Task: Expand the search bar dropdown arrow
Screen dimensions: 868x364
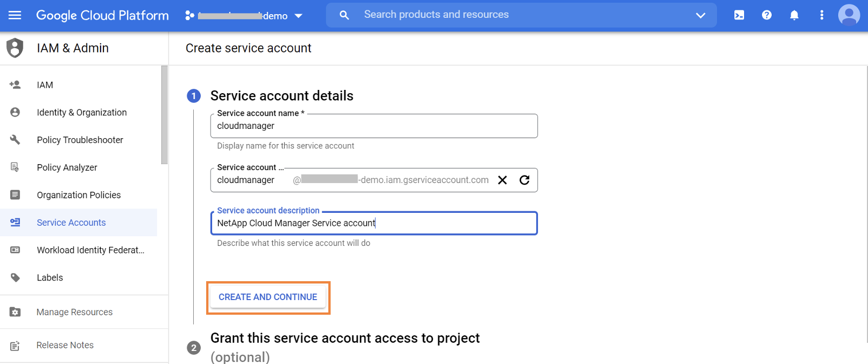Action: pos(700,15)
